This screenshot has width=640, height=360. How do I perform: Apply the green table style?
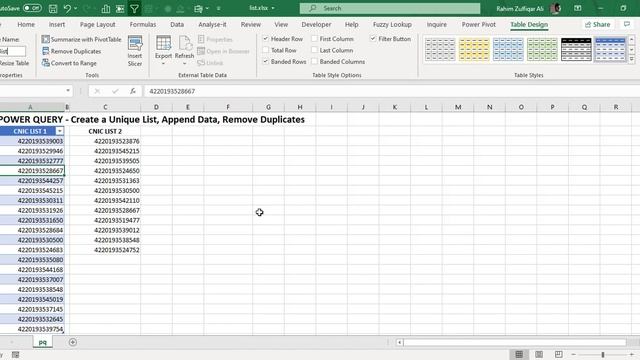click(x=542, y=49)
